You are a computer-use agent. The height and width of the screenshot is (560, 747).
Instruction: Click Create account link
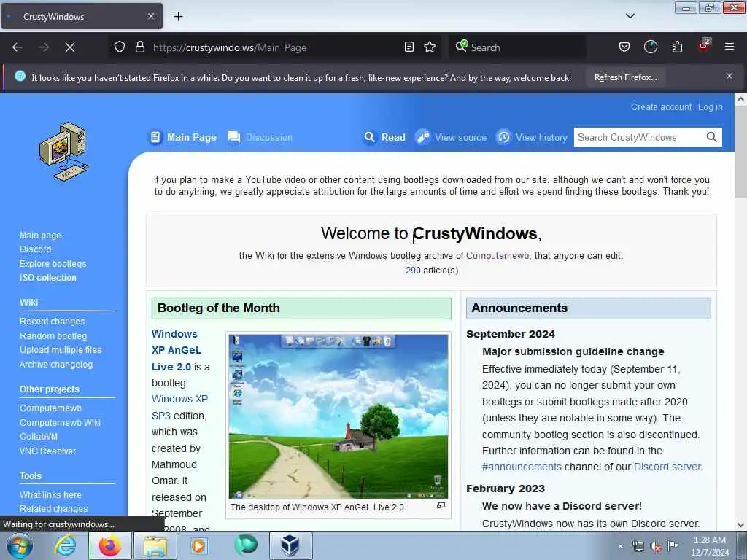[x=661, y=107]
